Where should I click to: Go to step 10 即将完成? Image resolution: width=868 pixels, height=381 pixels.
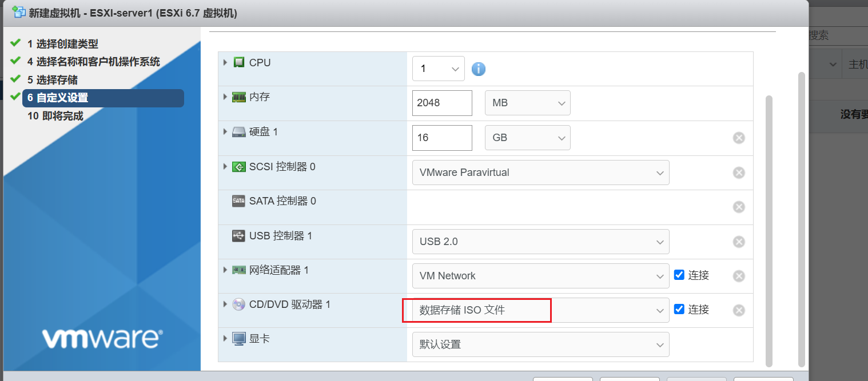55,116
